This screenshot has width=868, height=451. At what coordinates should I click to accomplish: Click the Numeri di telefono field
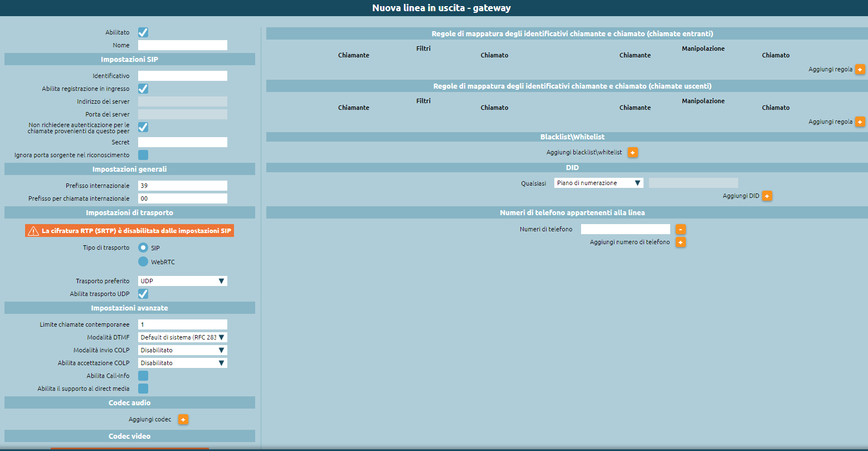click(x=626, y=229)
